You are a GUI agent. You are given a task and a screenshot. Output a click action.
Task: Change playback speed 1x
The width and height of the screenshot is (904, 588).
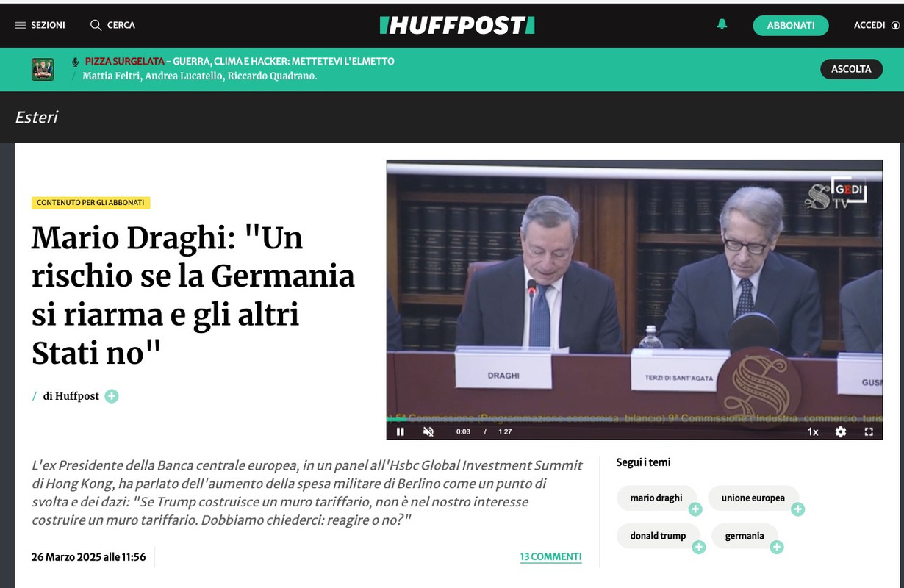pos(813,431)
